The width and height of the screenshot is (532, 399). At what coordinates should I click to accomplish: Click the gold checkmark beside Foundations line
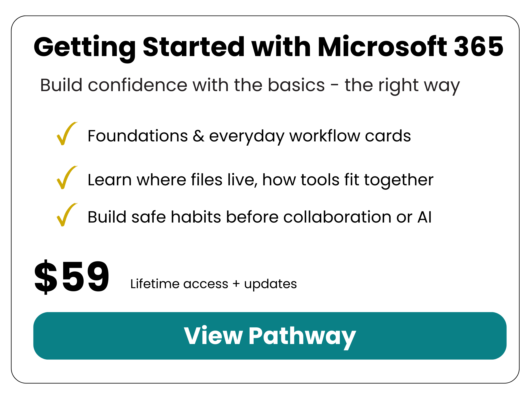(x=66, y=134)
